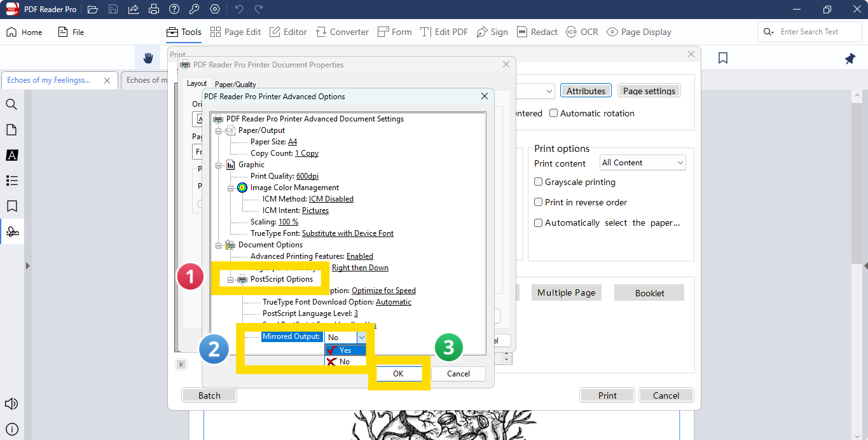Image resolution: width=868 pixels, height=440 pixels.
Task: Click the Attributes button
Action: [586, 91]
